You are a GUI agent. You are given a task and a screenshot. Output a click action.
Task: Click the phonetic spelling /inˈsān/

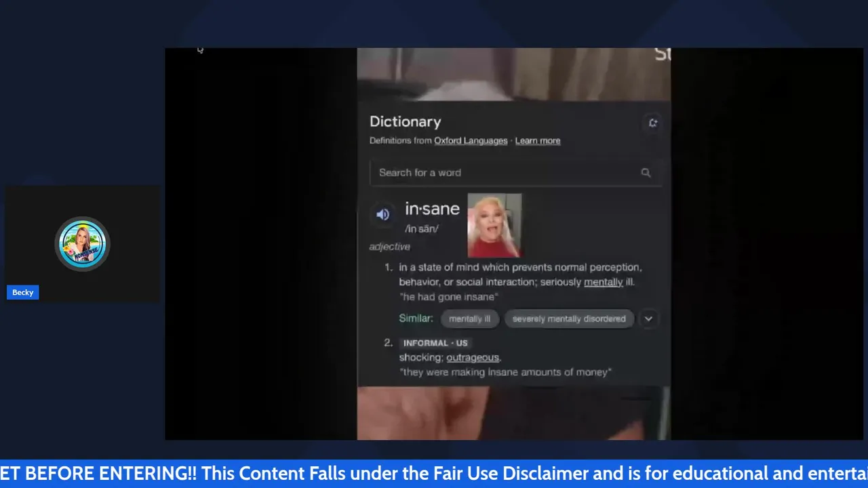click(x=422, y=229)
